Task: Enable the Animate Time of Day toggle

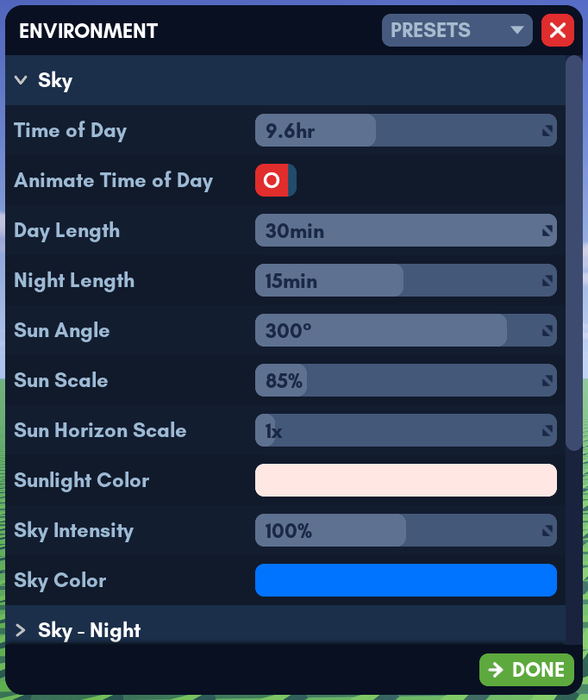Action: coord(274,180)
